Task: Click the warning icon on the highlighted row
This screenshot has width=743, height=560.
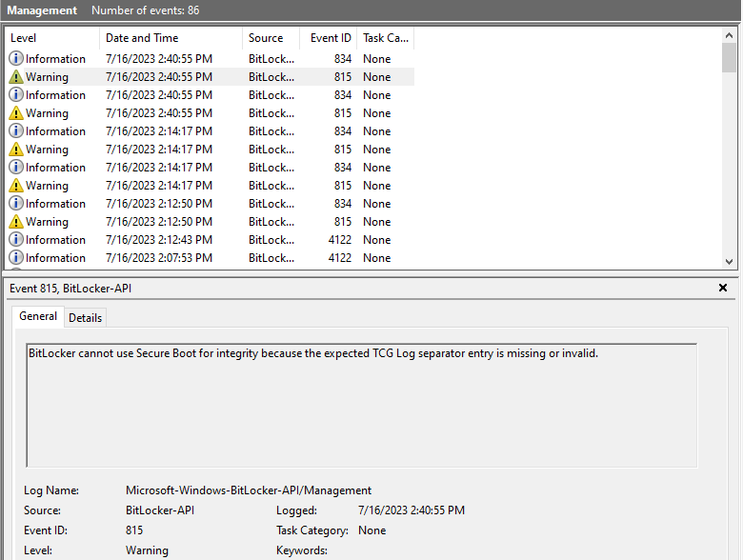Action: [x=16, y=77]
